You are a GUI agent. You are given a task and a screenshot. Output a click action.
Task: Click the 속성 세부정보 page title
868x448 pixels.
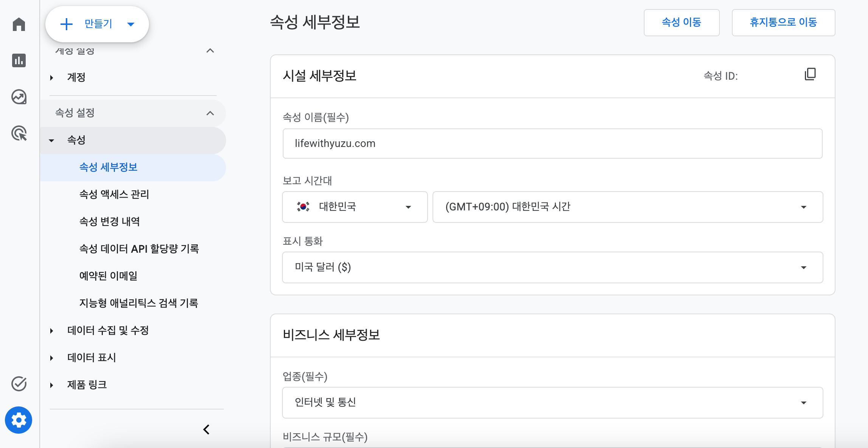click(x=315, y=22)
